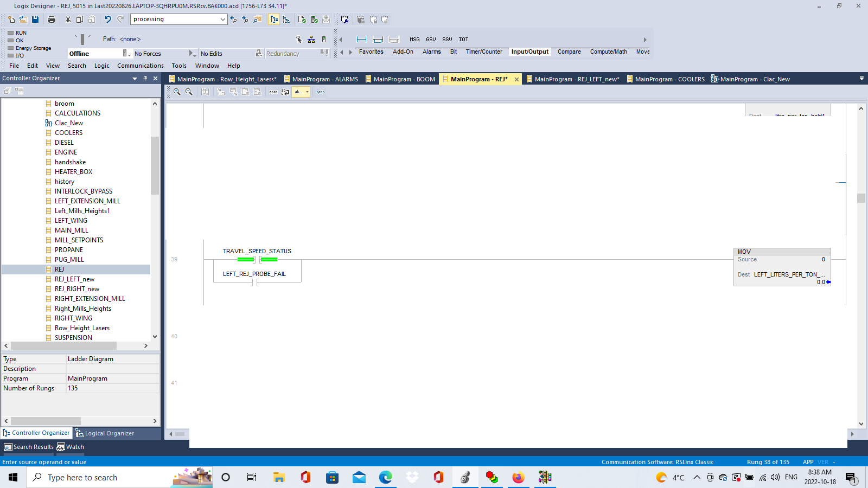Click the Find Previous icon
Image resolution: width=868 pixels, height=488 pixels.
pos(233,20)
